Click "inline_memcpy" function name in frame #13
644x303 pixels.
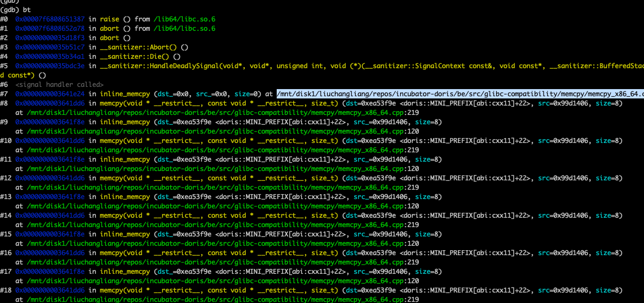(x=125, y=196)
